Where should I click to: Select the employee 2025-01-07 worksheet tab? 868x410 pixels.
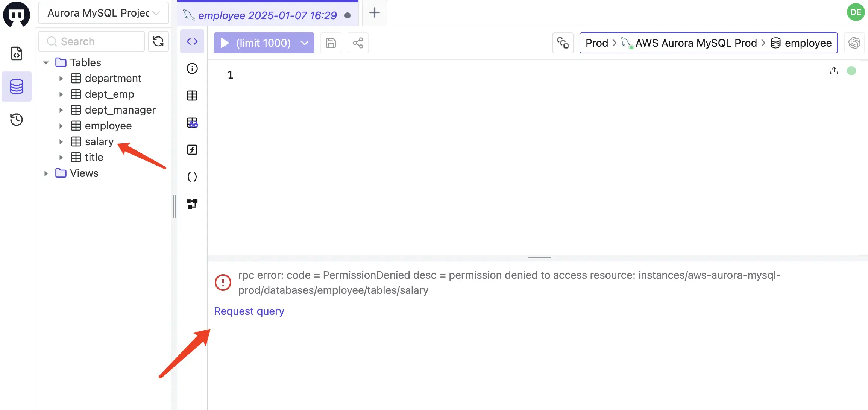268,15
